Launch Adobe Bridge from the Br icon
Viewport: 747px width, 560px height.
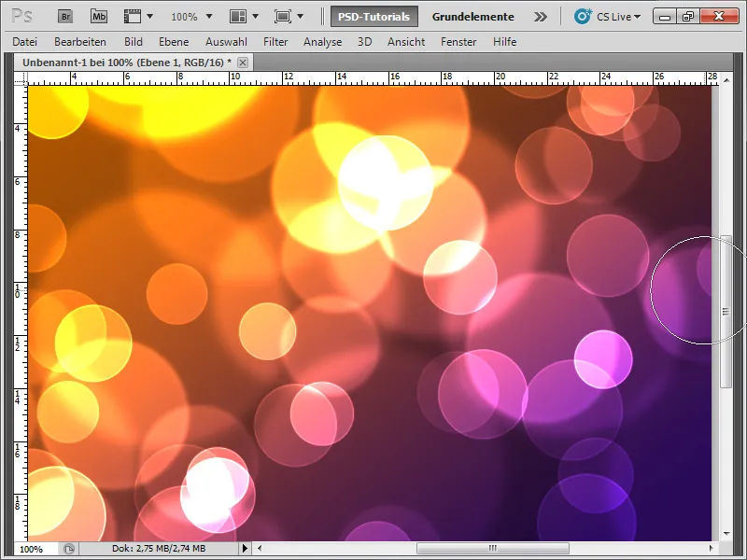[65, 17]
